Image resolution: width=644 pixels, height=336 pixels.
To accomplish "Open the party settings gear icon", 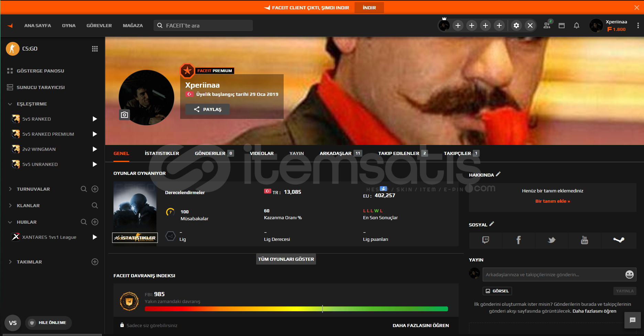I will point(516,25).
